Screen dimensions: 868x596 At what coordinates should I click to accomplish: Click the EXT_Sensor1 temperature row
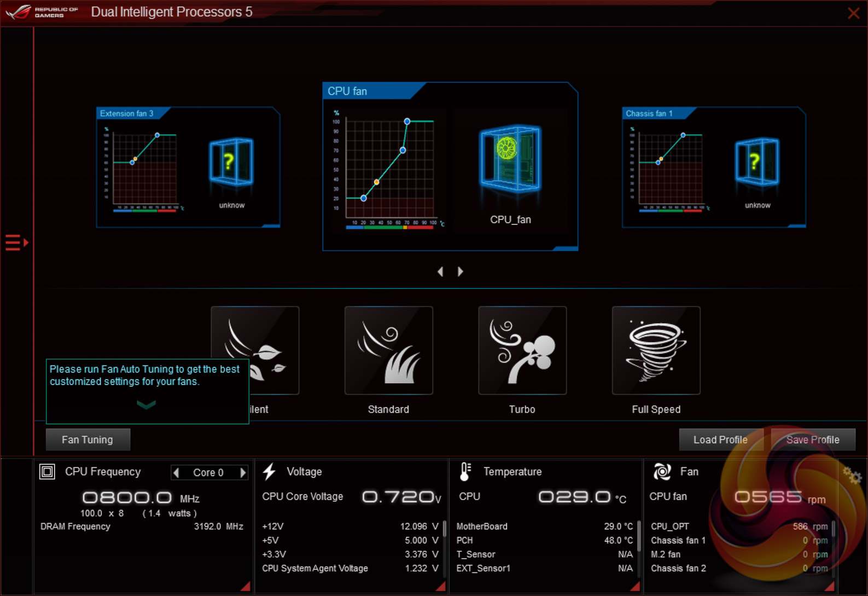pos(545,569)
